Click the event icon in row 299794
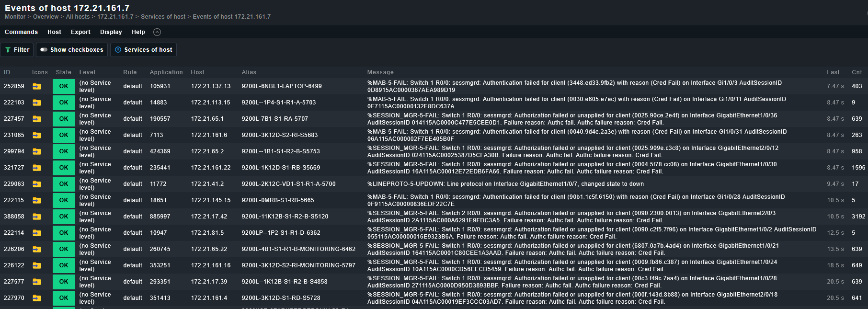The height and width of the screenshot is (309, 868). tap(37, 152)
